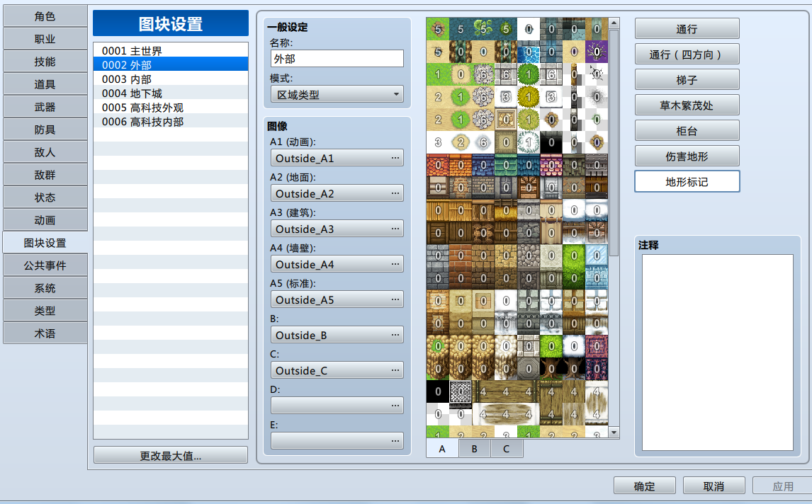The height and width of the screenshot is (504, 812).
Task: Open the 敌人 tab
Action: [x=45, y=152]
